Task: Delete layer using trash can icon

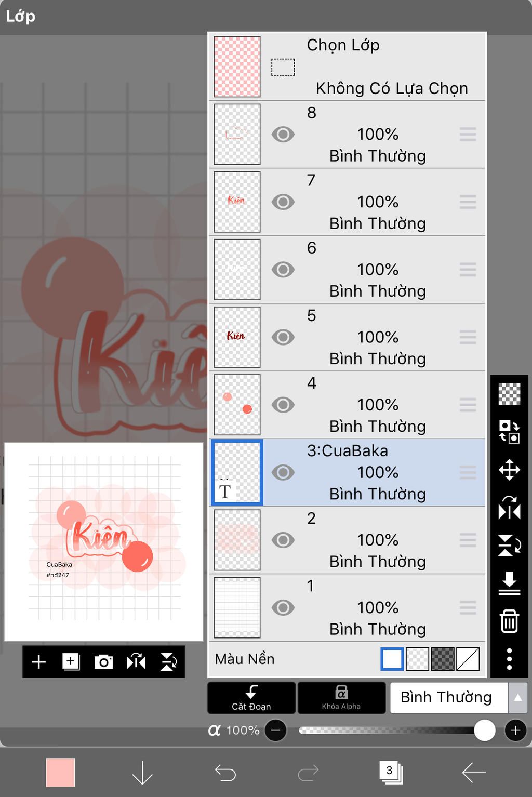Action: [509, 621]
